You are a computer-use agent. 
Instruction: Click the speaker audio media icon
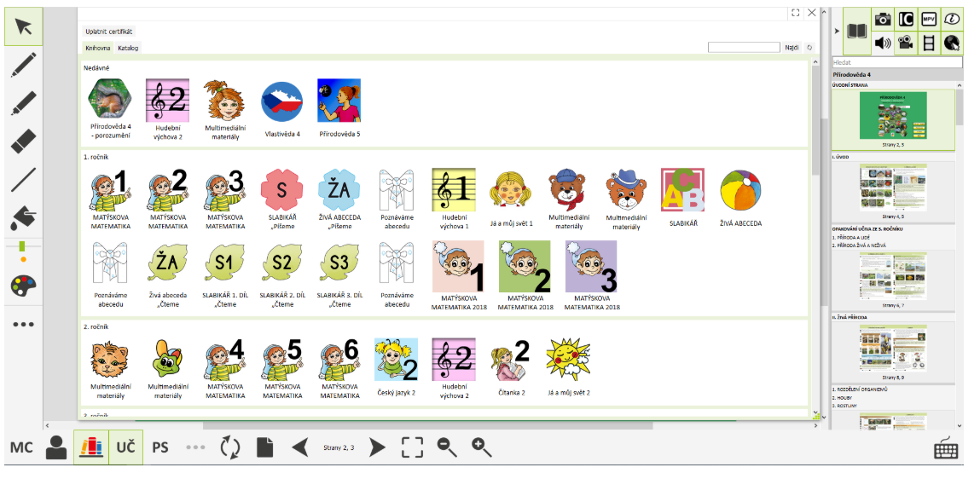[883, 43]
